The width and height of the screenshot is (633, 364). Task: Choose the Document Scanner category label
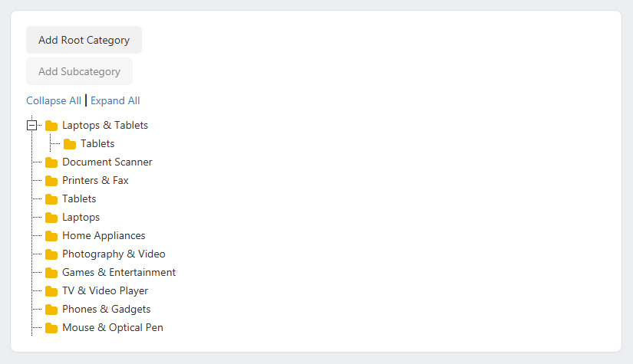click(x=107, y=162)
